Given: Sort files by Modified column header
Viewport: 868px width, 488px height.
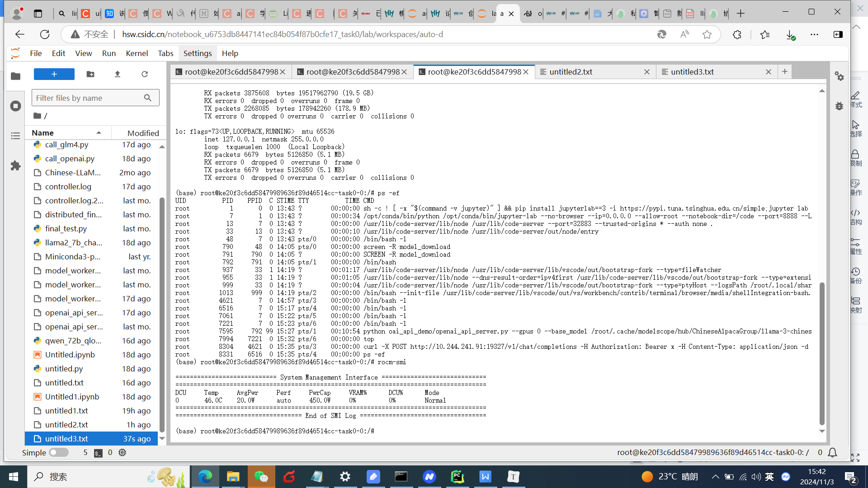Looking at the screenshot, I should 143,133.
